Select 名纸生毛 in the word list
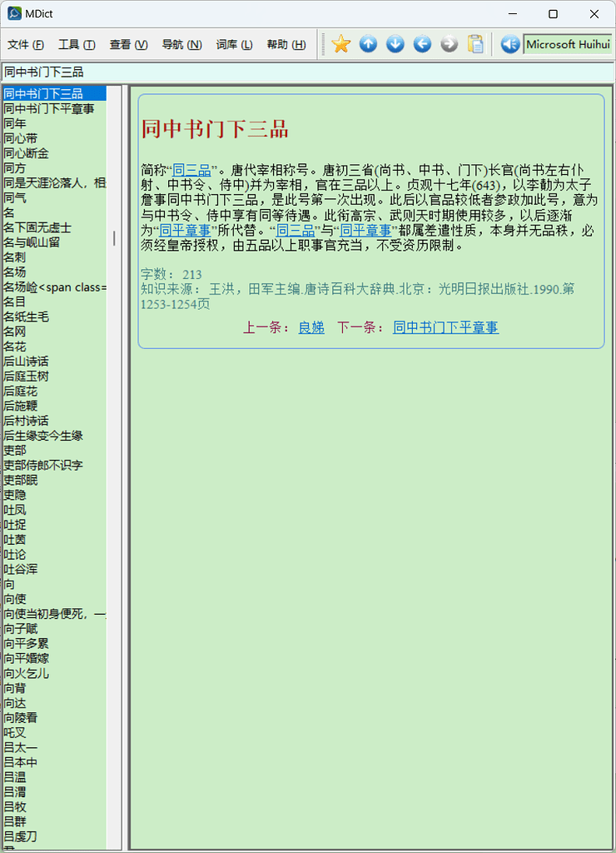 (x=54, y=317)
